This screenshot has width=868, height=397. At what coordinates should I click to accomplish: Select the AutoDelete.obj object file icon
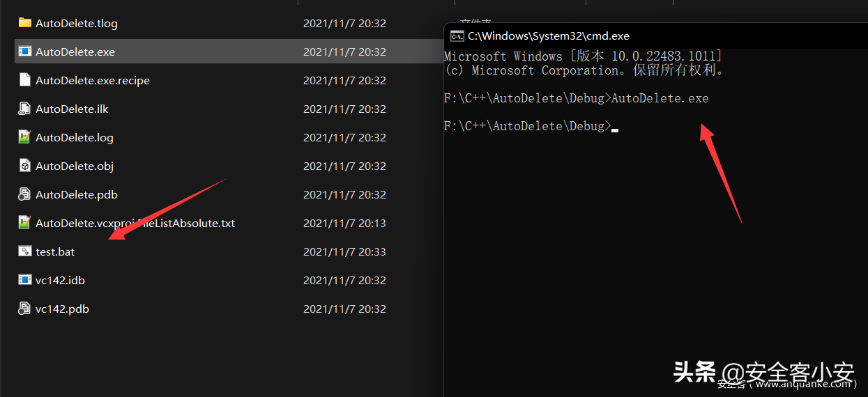pos(25,166)
